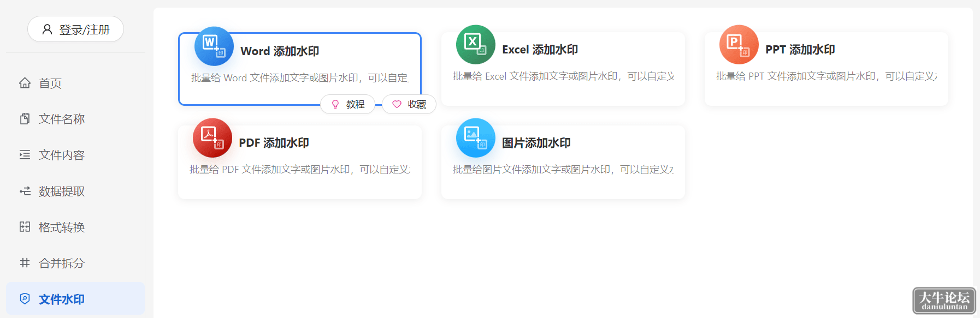Click the shield icon beside 文件水印
Viewport: 980px width, 318px height.
25,299
